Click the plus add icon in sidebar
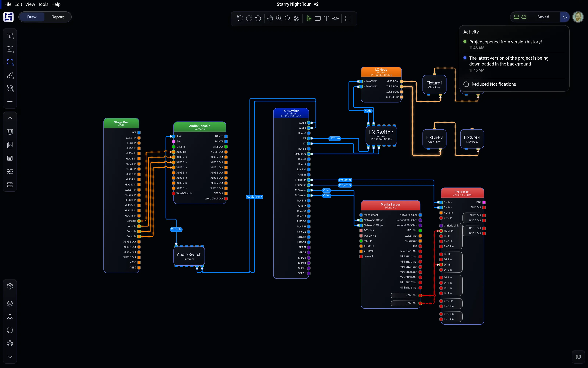The width and height of the screenshot is (588, 368). click(10, 102)
